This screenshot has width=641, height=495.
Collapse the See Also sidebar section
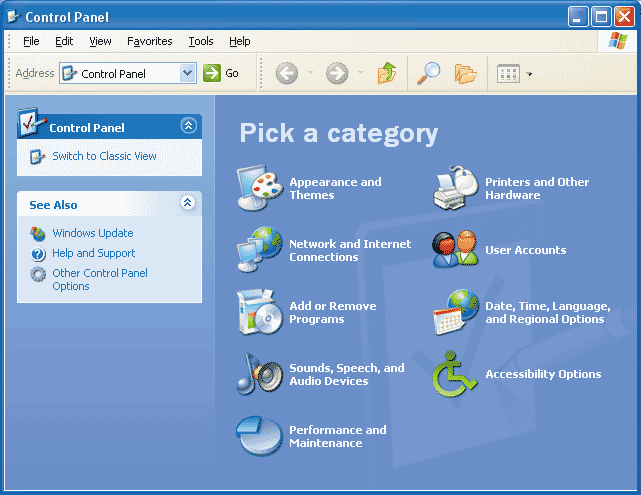[x=187, y=203]
